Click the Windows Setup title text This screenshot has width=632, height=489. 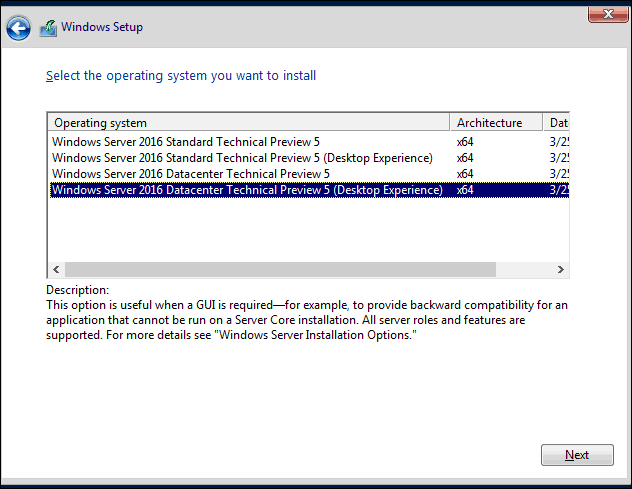pos(102,27)
